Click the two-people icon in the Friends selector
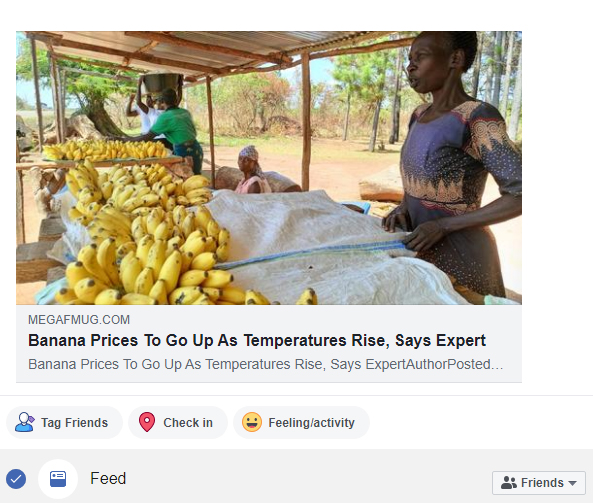 click(x=509, y=483)
